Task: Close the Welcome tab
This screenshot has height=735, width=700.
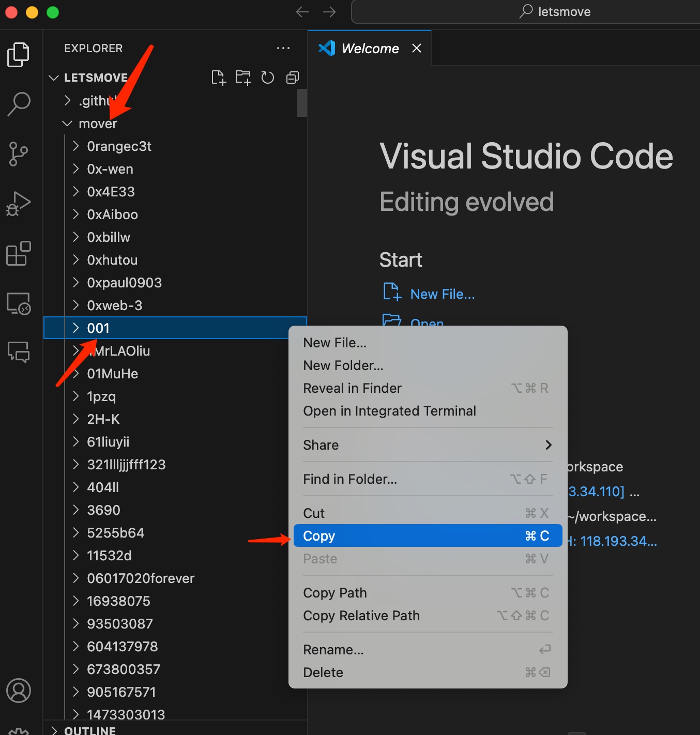Action: tap(417, 48)
